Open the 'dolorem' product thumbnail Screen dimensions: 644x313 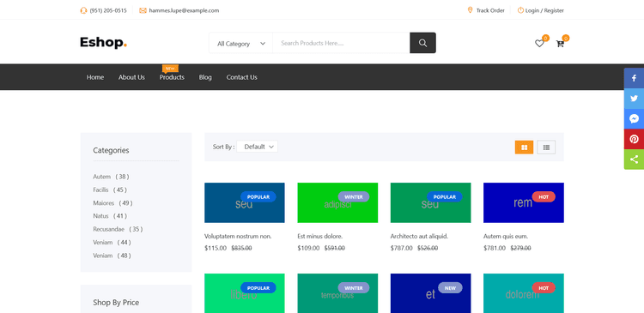click(x=524, y=293)
